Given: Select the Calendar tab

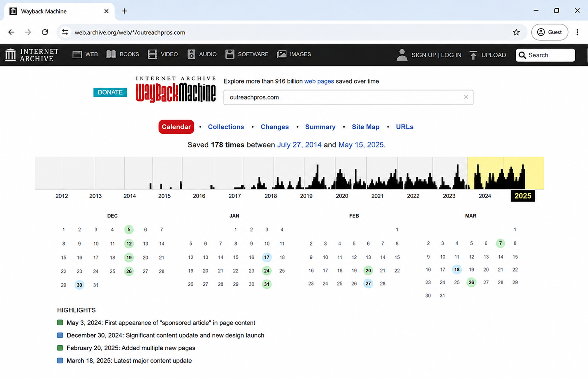Looking at the screenshot, I should coord(176,127).
